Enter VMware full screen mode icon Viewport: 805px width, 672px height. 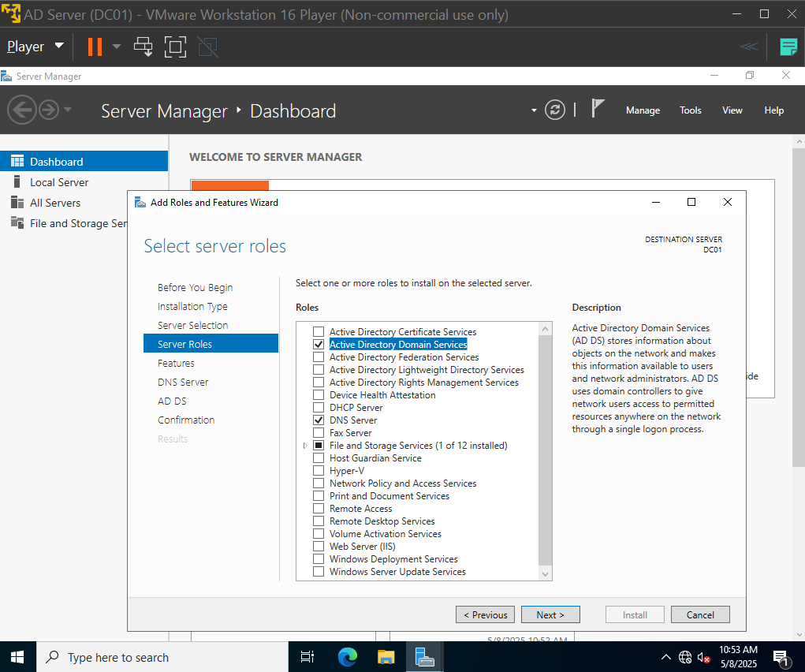tap(175, 47)
